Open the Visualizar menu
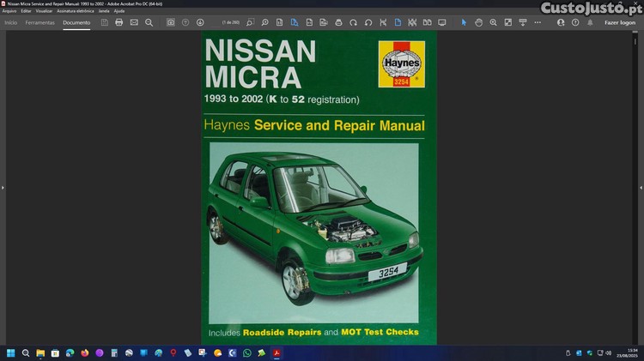Screen dimensions: 644x361 pyautogui.click(x=44, y=11)
